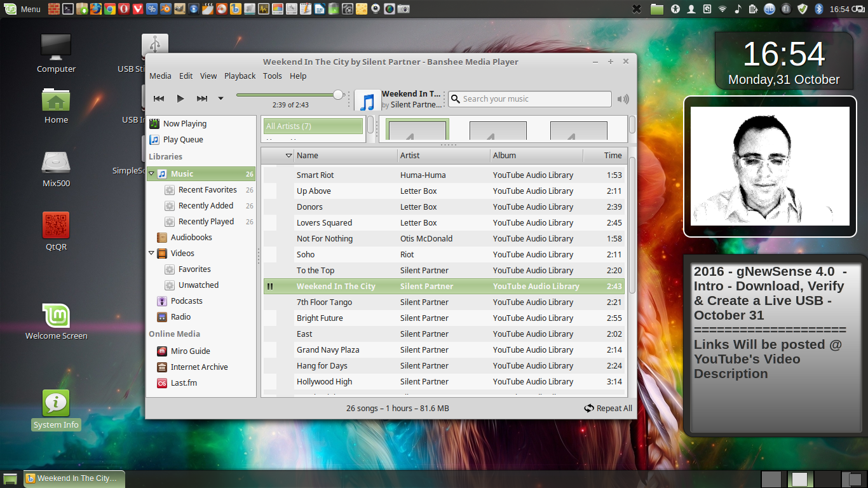The image size is (868, 488).
Task: Skip to the next track in Banshee
Action: pyautogui.click(x=202, y=98)
